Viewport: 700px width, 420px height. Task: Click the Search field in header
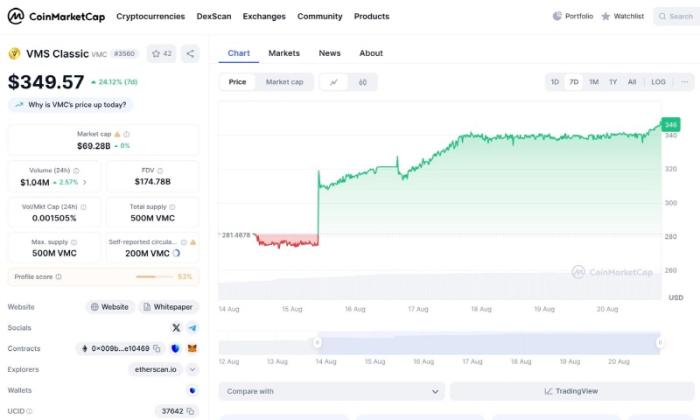click(x=674, y=16)
